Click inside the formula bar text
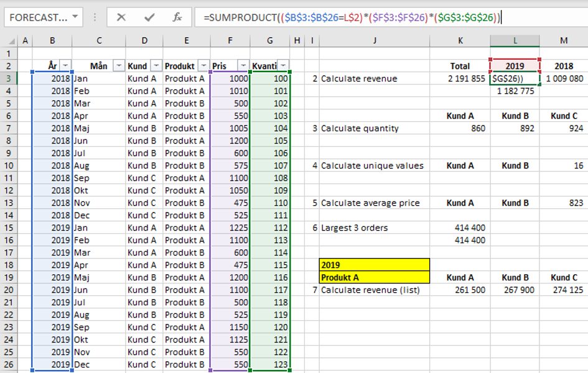 pos(352,17)
